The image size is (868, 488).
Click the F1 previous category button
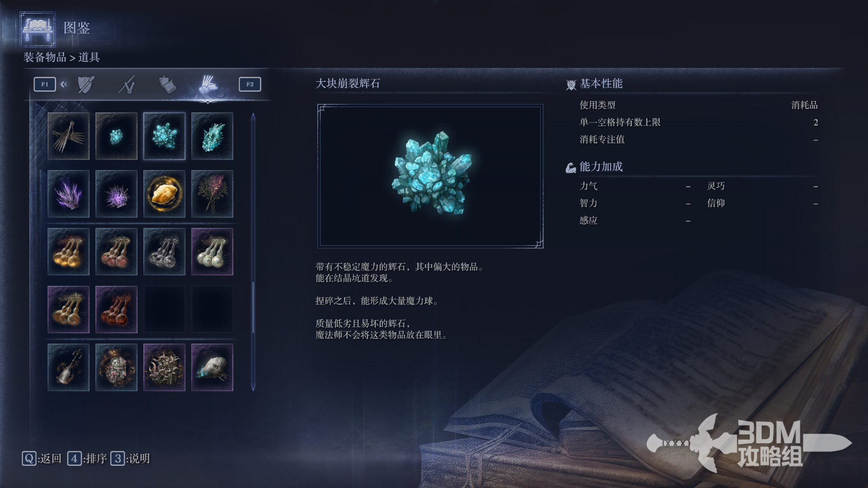pyautogui.click(x=45, y=84)
